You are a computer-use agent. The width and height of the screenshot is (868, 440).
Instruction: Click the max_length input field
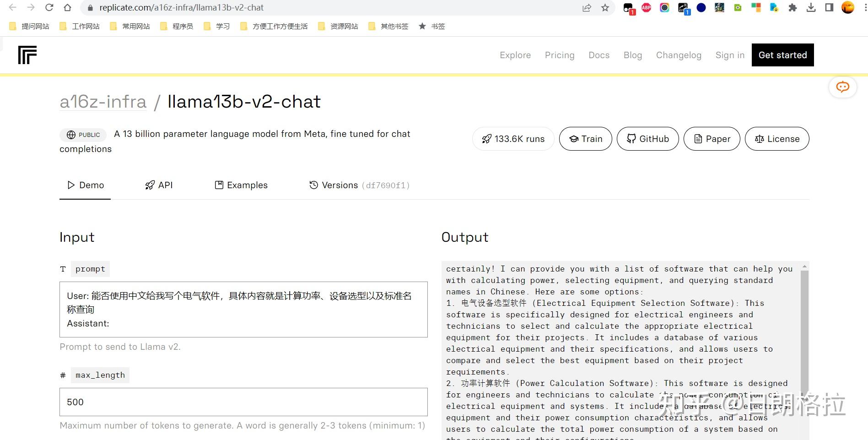(243, 402)
